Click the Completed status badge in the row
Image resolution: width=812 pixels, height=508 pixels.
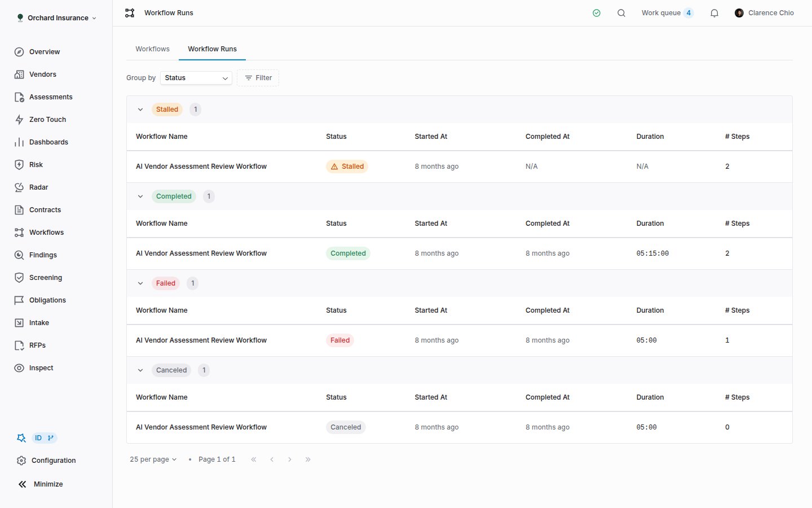(x=348, y=253)
